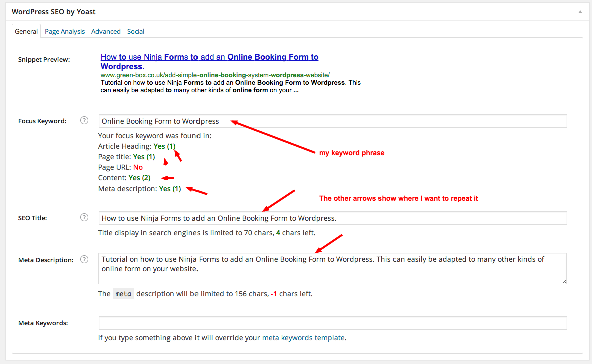Screen dimensions: 592x364
Task: Switch to the Page Analysis tab
Action: click(65, 31)
